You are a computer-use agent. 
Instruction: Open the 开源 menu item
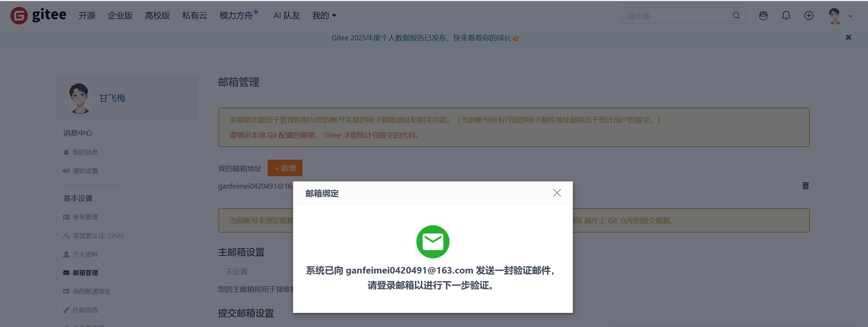tap(87, 16)
